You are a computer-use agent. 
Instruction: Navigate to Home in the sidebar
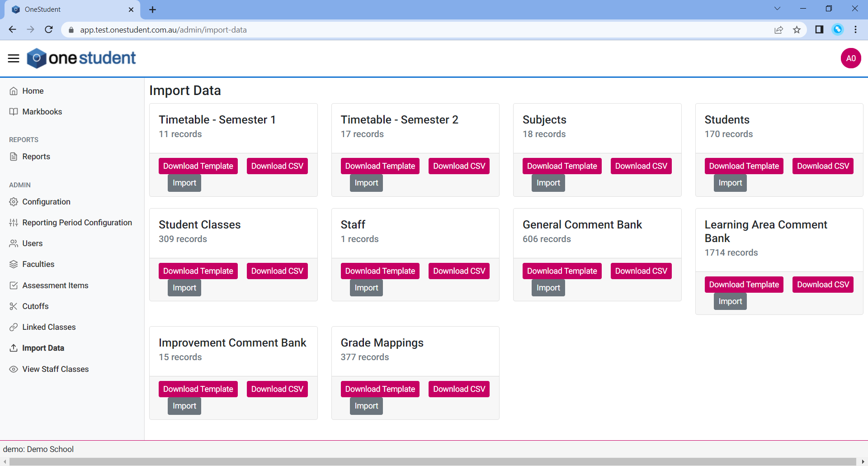(32, 90)
